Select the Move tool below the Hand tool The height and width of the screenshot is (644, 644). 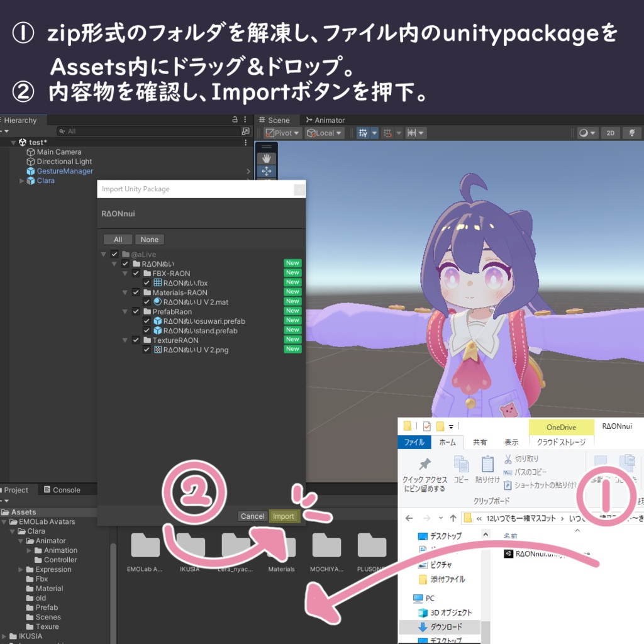tap(266, 171)
